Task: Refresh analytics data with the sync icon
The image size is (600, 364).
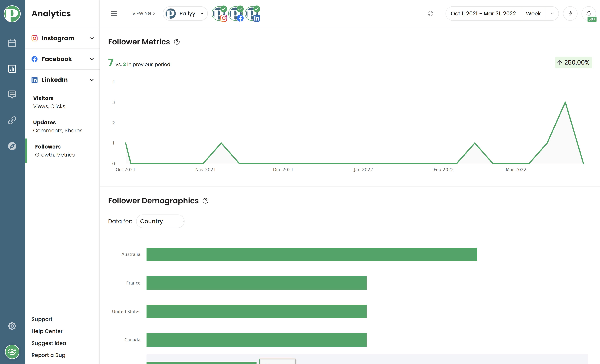Action: click(x=431, y=14)
